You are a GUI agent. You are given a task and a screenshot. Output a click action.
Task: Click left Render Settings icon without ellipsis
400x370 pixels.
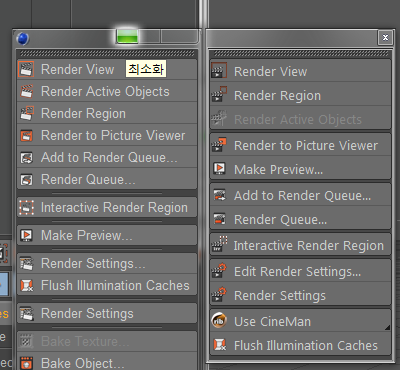[27, 313]
